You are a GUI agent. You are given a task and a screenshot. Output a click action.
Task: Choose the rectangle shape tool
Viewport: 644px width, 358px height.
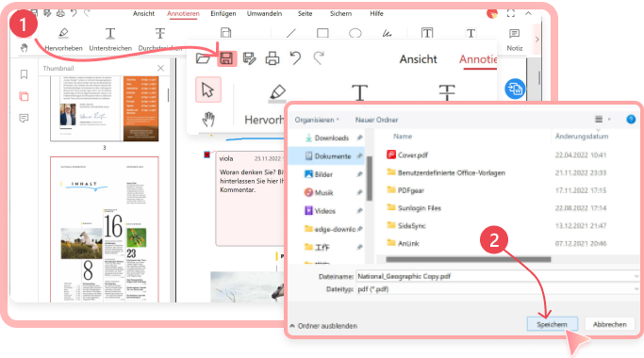coord(322,33)
